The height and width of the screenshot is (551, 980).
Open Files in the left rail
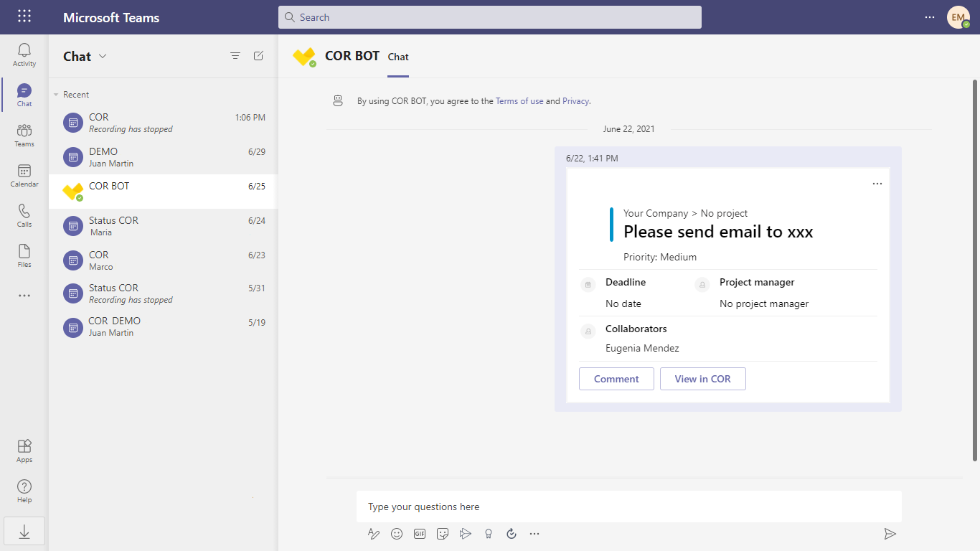[24, 255]
